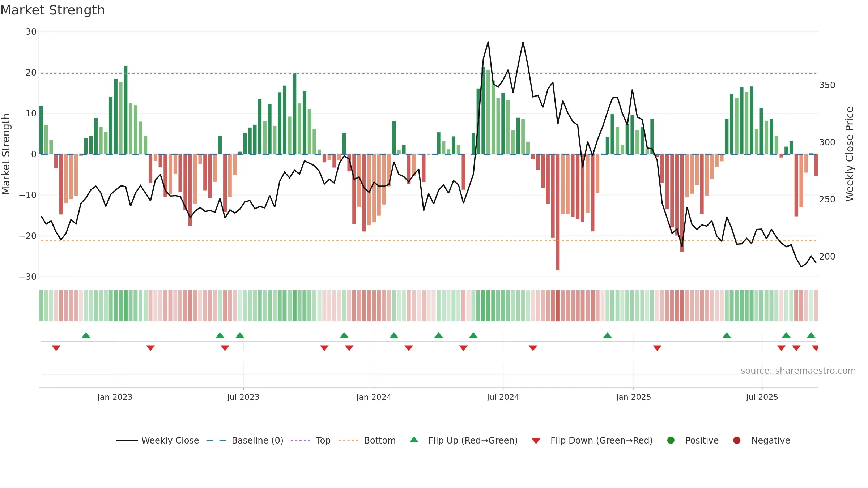The height and width of the screenshot is (488, 868).
Task: Toggle the Bottom legend entry
Action: pyautogui.click(x=367, y=440)
